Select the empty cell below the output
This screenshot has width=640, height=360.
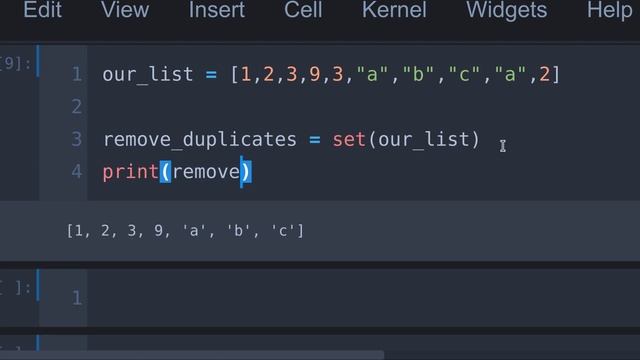[363, 298]
